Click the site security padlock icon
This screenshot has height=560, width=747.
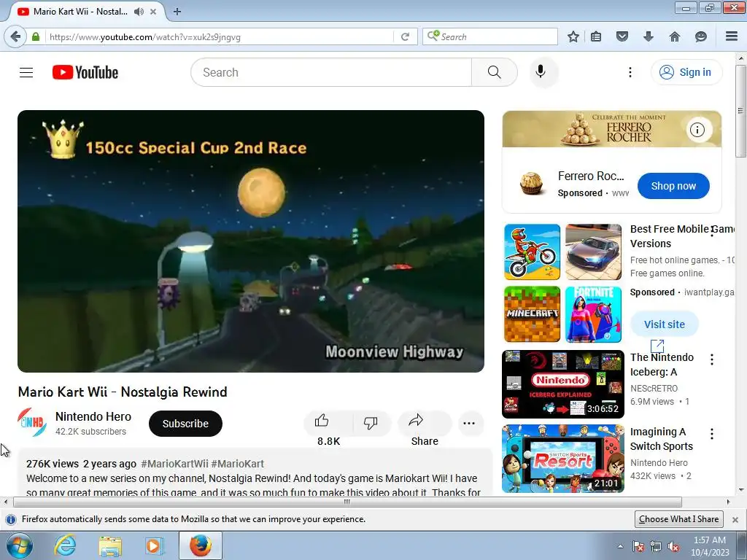(x=35, y=36)
